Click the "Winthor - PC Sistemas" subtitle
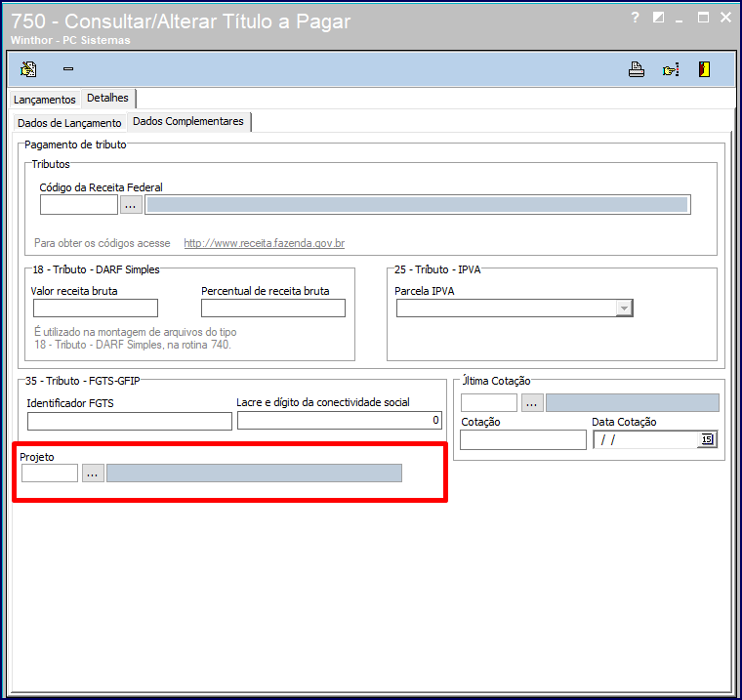Viewport: 742px width, 700px height. 70,40
